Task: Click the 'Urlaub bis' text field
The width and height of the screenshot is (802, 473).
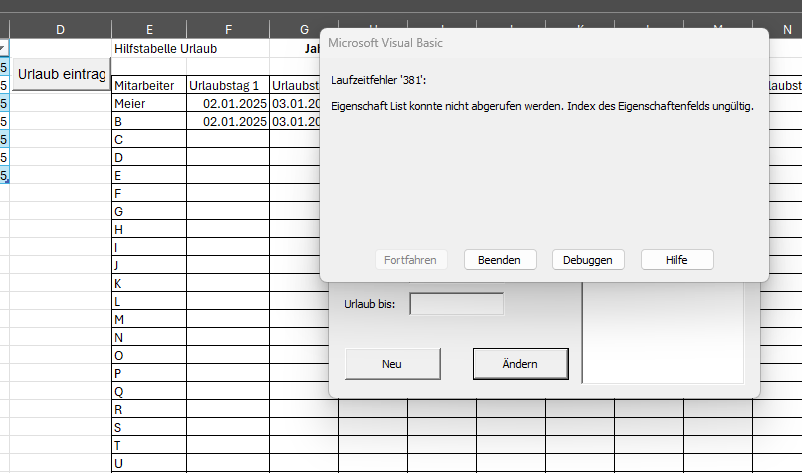Action: 457,304
